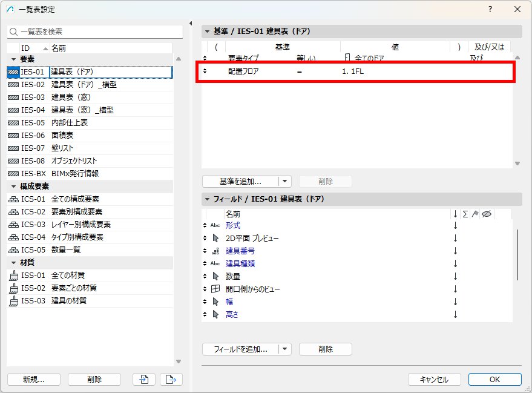The image size is (532, 393).
Task: Click the export schedule icon button
Action: coord(171,379)
